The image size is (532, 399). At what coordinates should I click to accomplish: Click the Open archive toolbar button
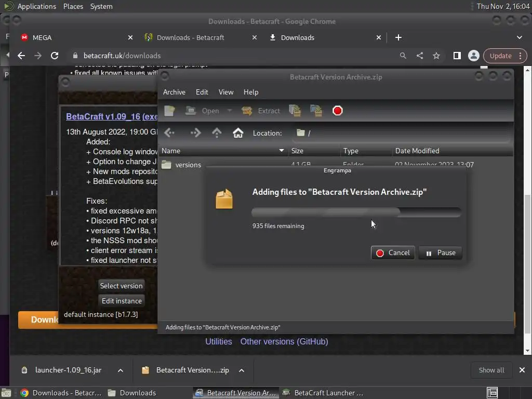click(x=203, y=111)
